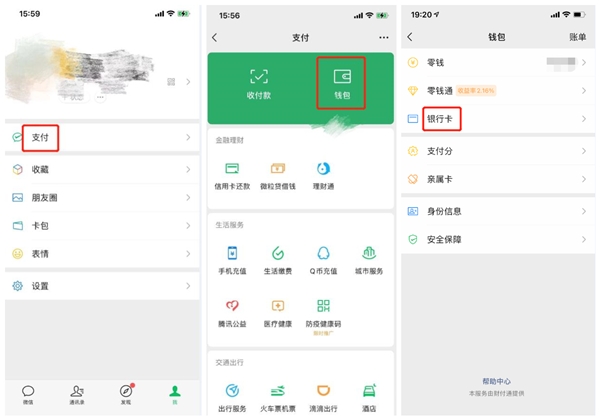Open 微粒贷借钱 loan service
Screen dimensions: 600x420
(x=278, y=176)
